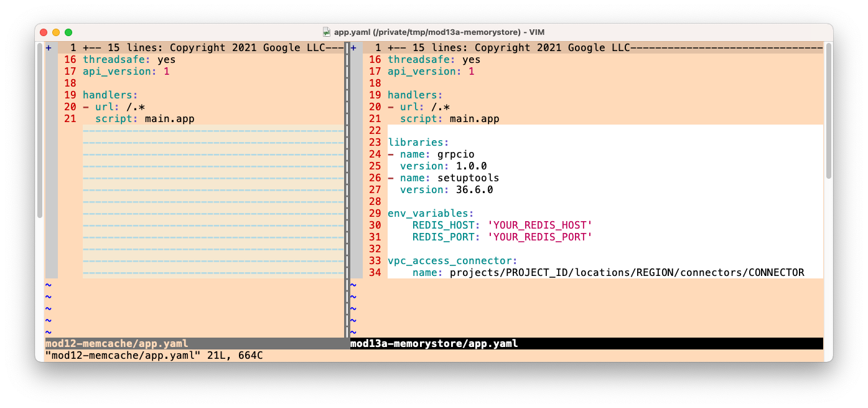Click line number 34 in the right pane
868x408 pixels.
(374, 272)
